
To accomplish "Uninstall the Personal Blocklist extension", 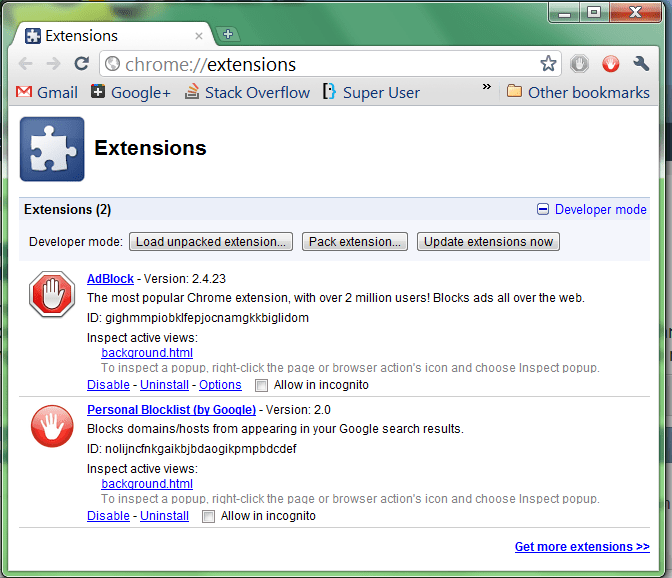I will (x=164, y=516).
